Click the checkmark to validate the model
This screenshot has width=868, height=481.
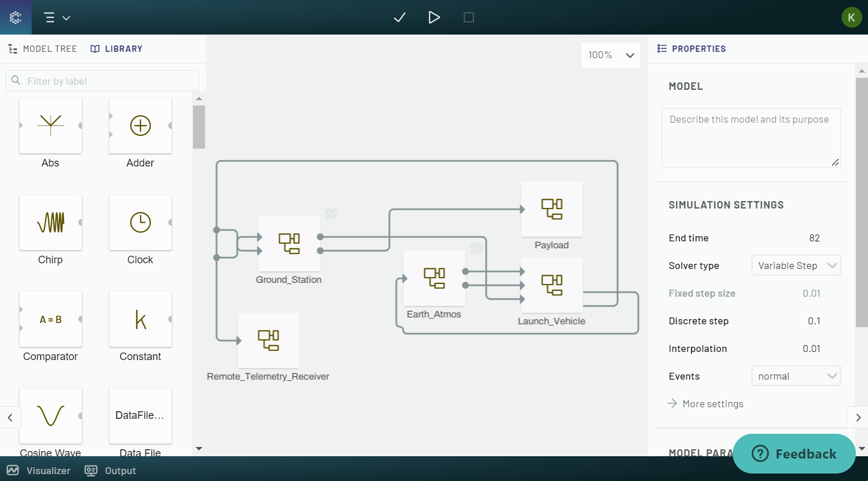399,17
